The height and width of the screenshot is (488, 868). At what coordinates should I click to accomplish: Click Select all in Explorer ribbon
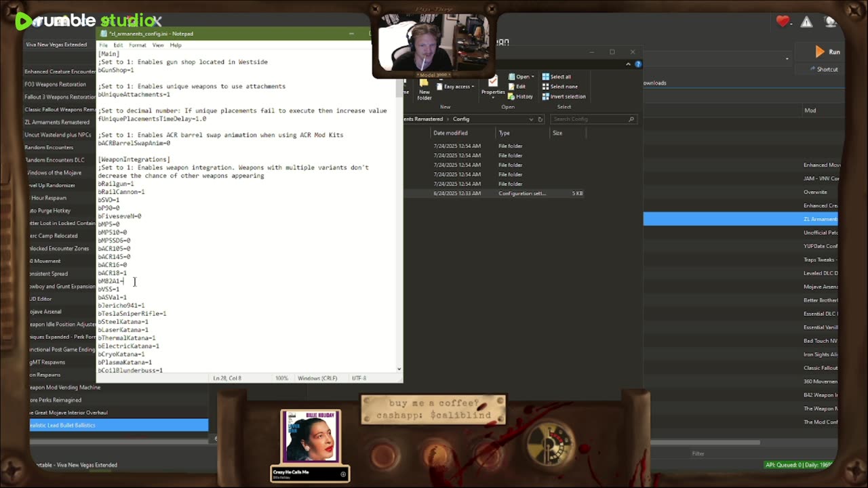[x=557, y=77]
